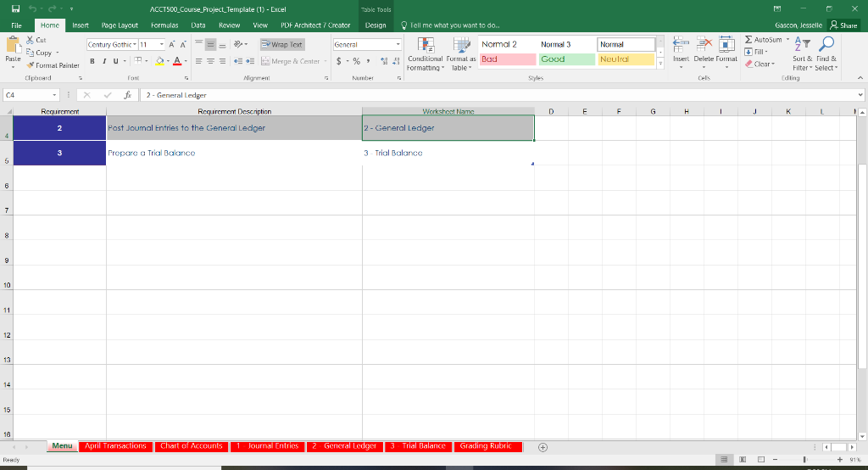The image size is (868, 470).
Task: Open the font size dropdown
Action: (162, 44)
